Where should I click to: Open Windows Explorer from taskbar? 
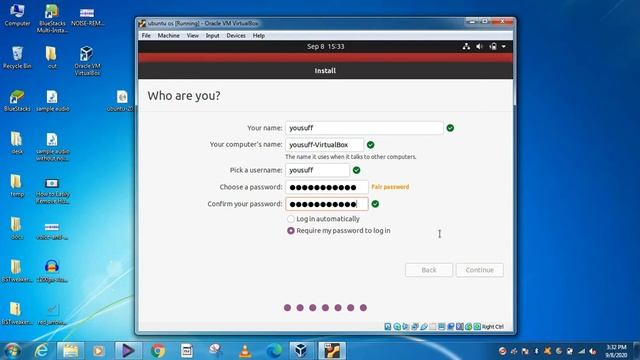tap(70, 351)
